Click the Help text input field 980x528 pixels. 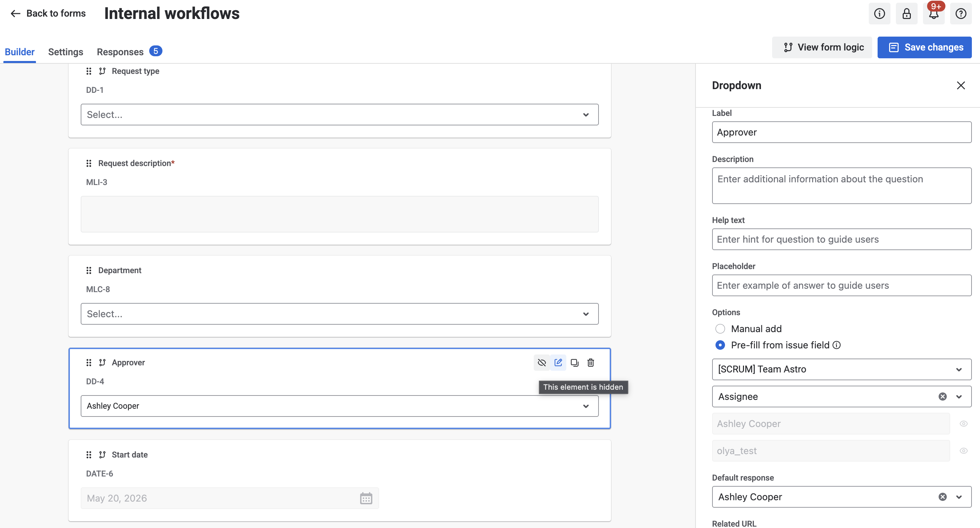[x=842, y=239]
